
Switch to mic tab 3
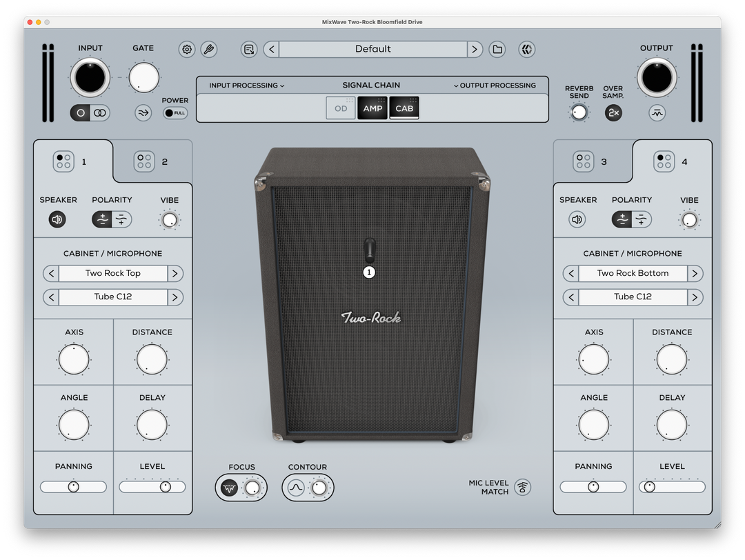pos(592,162)
